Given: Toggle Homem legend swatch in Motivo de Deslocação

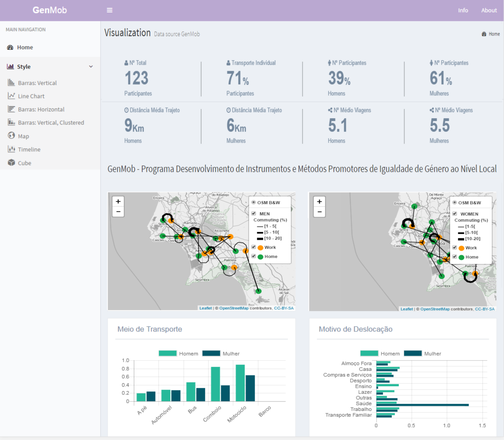Looking at the screenshot, I should (x=369, y=353).
